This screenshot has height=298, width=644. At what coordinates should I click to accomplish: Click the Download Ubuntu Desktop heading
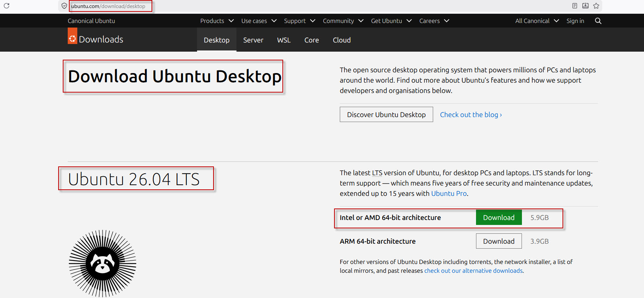[x=175, y=76]
